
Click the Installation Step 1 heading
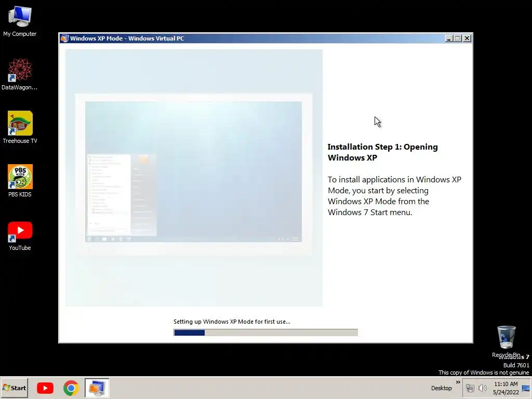tap(383, 152)
